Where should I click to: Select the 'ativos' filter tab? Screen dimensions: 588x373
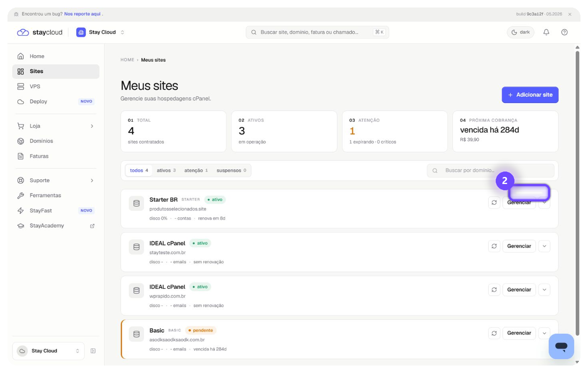166,170
